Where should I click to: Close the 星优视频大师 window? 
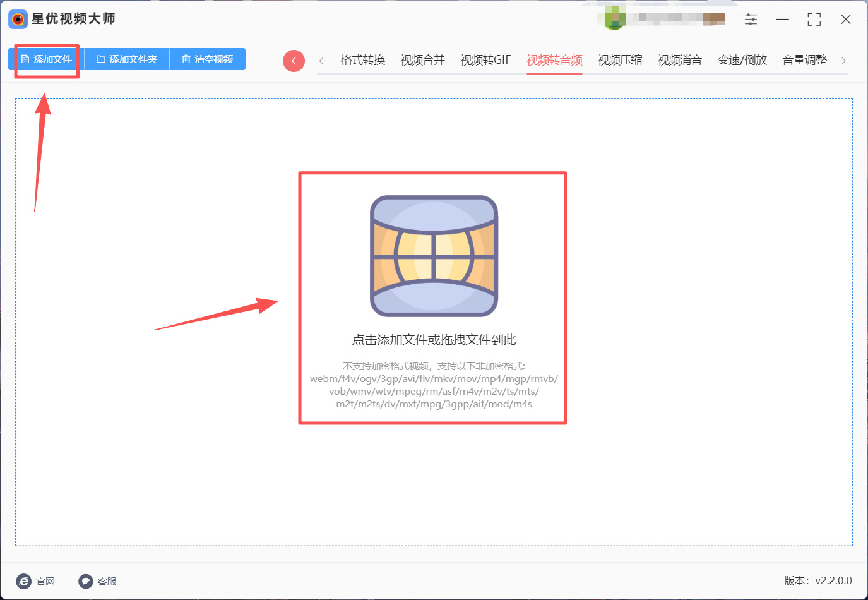coord(846,20)
